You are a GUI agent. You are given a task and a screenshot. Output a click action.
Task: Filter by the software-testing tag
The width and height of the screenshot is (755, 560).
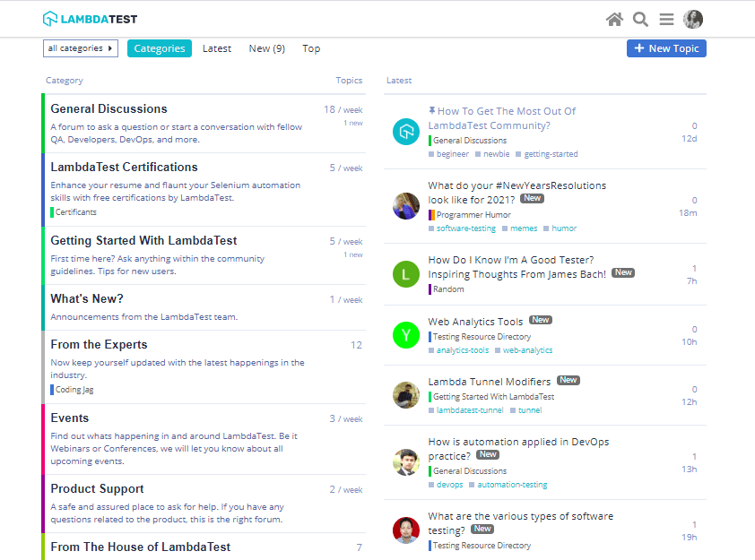pos(463,228)
